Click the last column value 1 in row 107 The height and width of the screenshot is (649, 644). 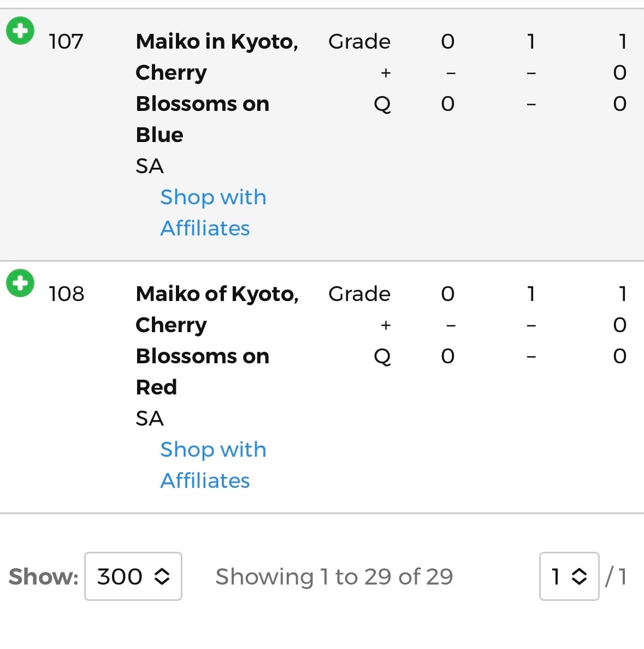tap(622, 42)
